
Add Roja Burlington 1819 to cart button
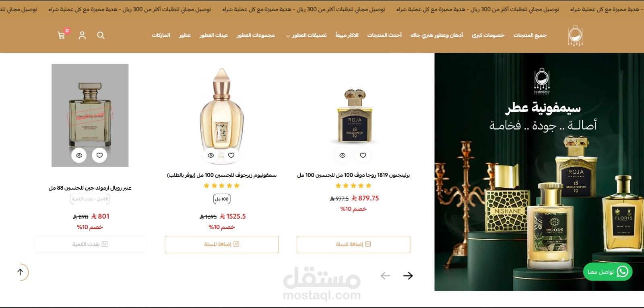click(353, 244)
